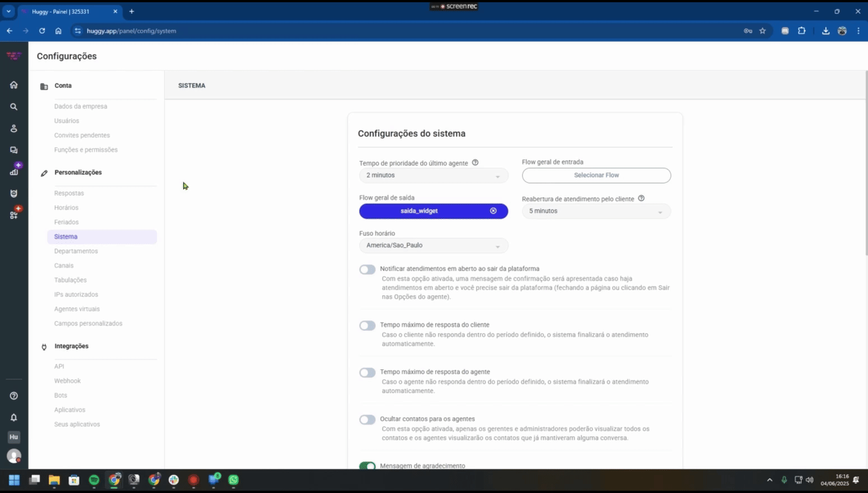Toggle Notificar atendimentos em aberto ao sair
Image resolution: width=868 pixels, height=493 pixels.
click(x=367, y=269)
